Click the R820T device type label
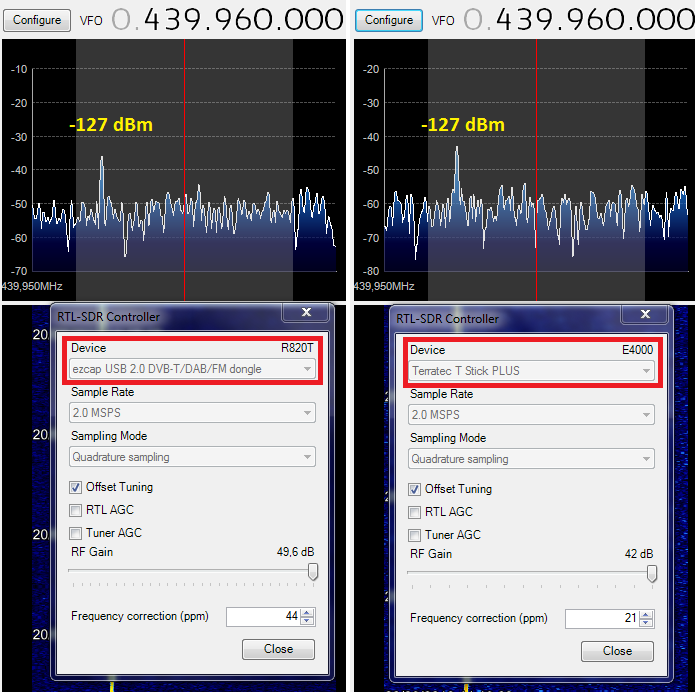Viewport: 697px width, 695px height. tap(297, 348)
